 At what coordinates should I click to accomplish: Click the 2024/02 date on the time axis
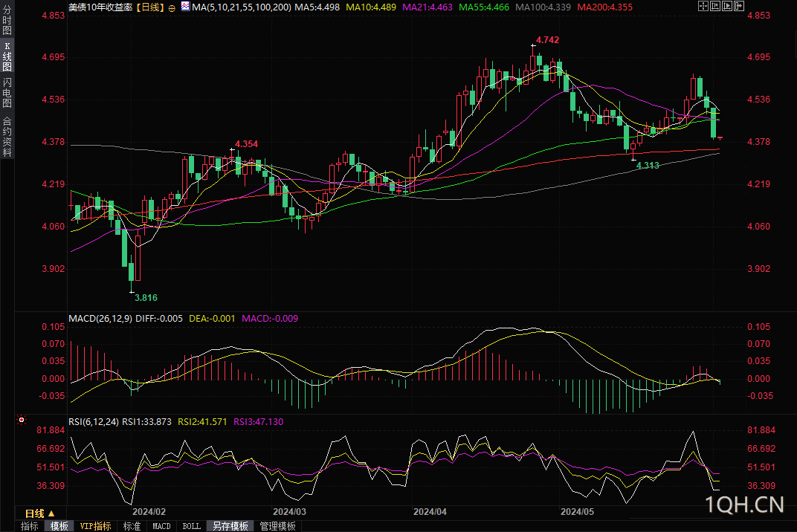coord(149,512)
